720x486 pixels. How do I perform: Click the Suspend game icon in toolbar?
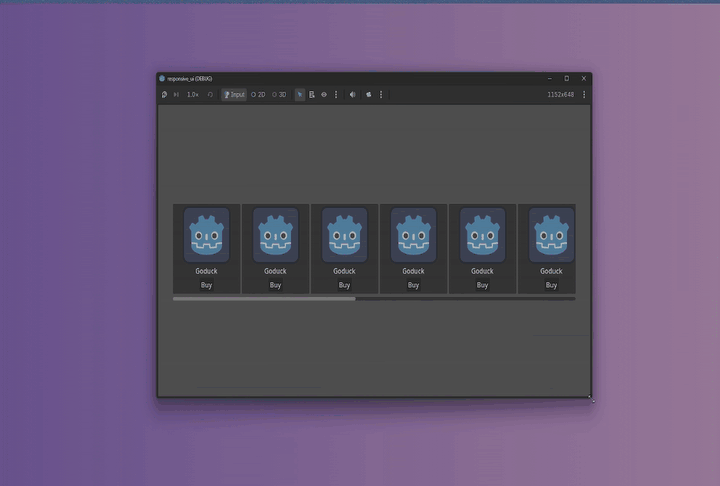click(x=164, y=95)
